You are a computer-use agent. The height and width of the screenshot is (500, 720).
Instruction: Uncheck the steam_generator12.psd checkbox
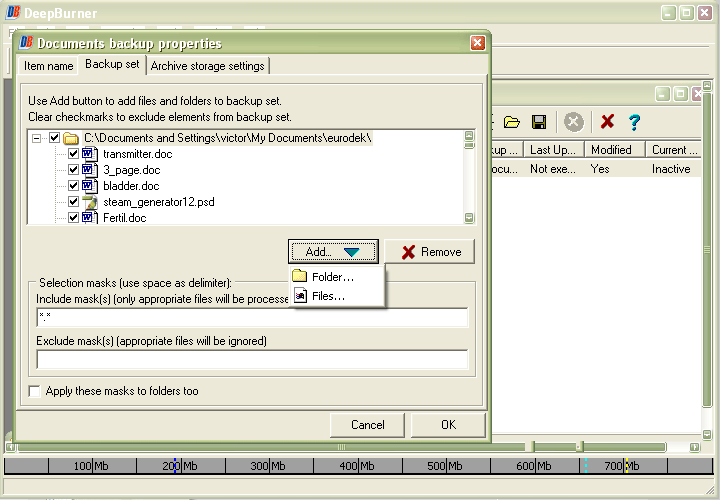click(x=73, y=202)
